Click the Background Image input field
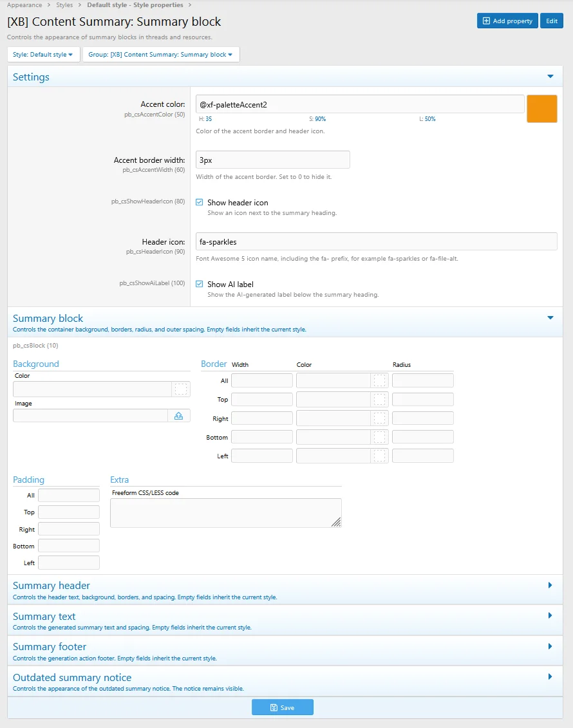 coord(91,416)
